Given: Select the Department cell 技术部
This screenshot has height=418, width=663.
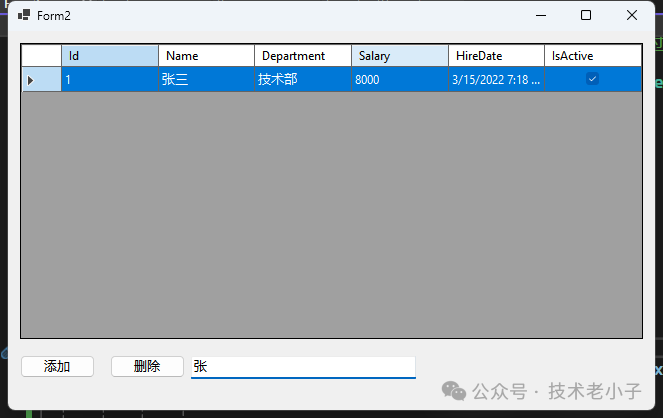Looking at the screenshot, I should coord(302,80).
